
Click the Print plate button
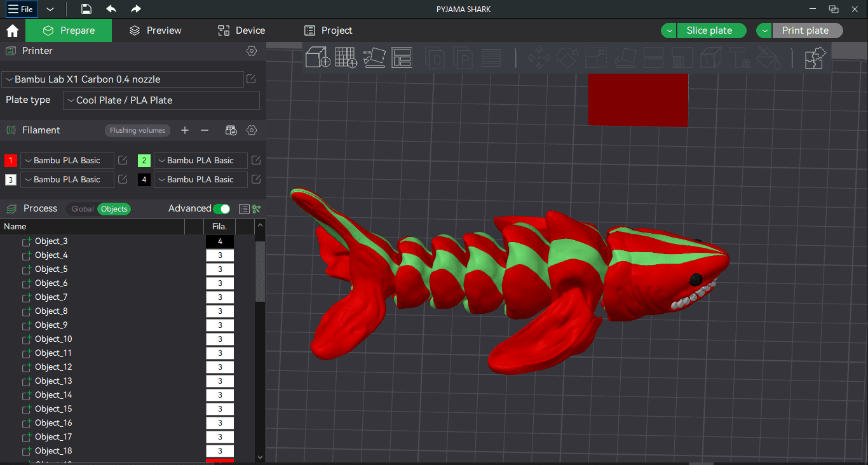coord(807,30)
